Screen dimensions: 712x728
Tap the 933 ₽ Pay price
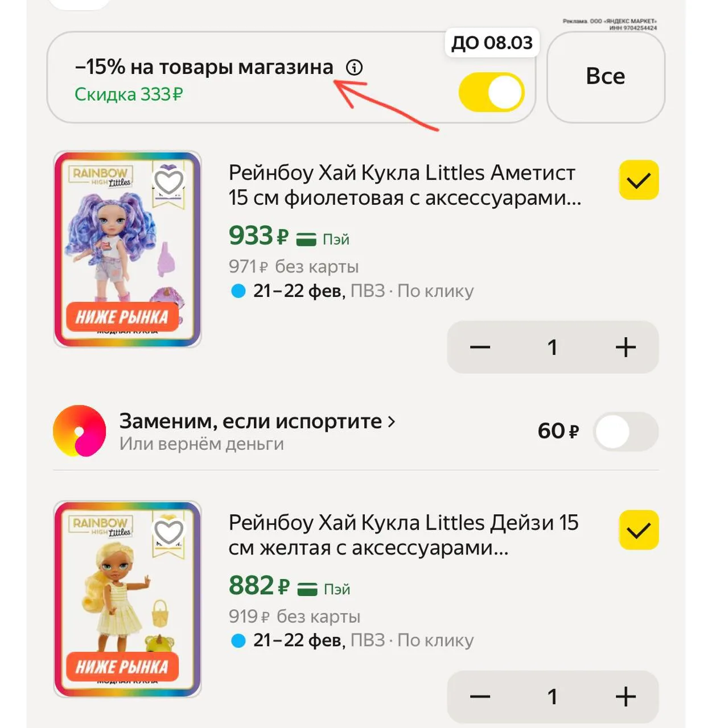[x=258, y=236]
